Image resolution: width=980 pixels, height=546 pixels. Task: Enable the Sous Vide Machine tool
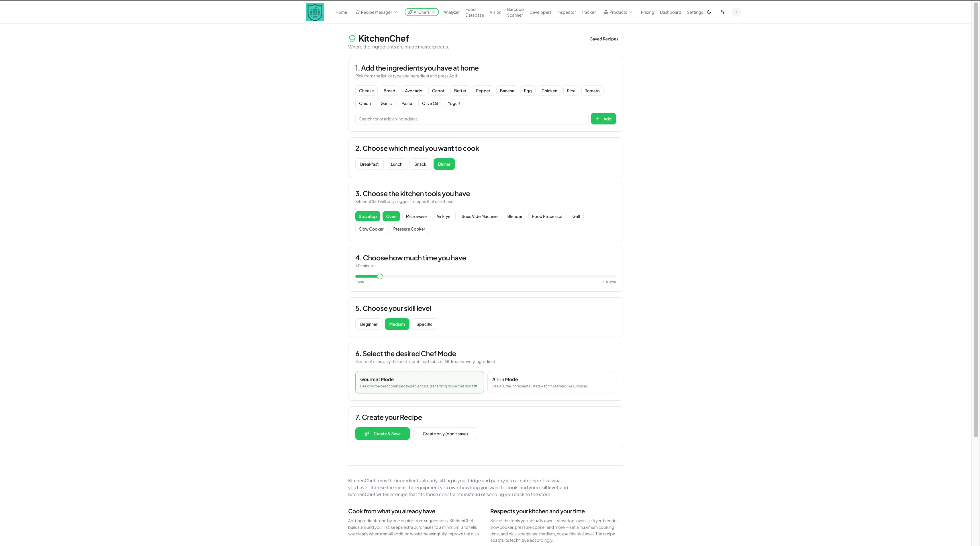coord(479,216)
